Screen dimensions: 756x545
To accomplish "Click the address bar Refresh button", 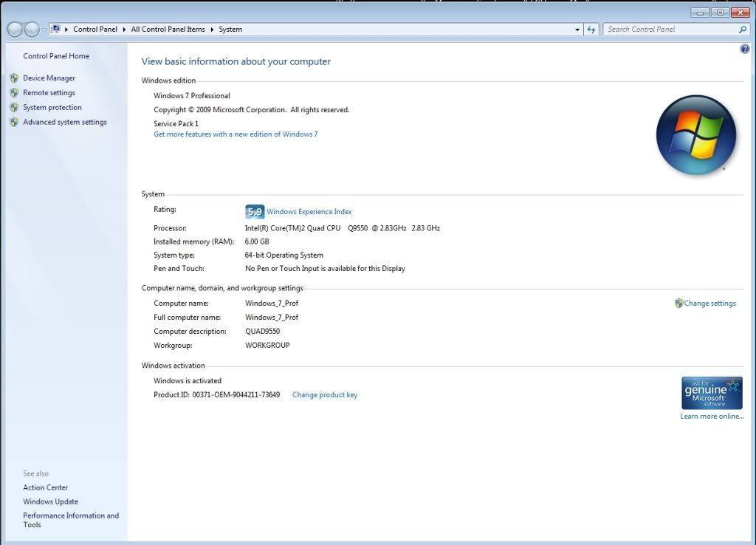I will 591,30.
